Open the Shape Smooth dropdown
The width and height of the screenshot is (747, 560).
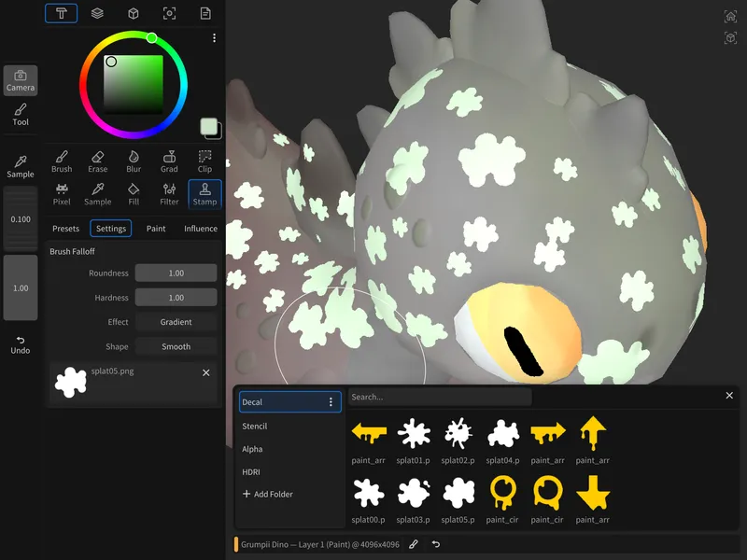176,346
